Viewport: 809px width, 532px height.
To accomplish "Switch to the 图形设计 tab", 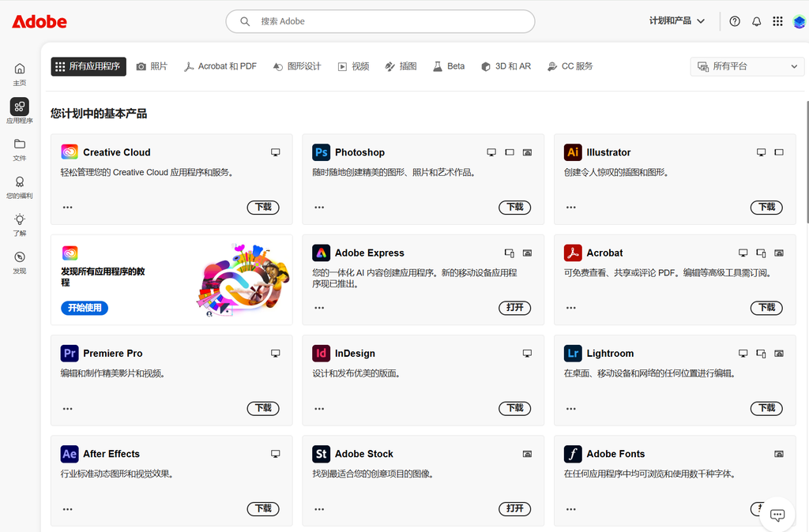I will coord(297,66).
